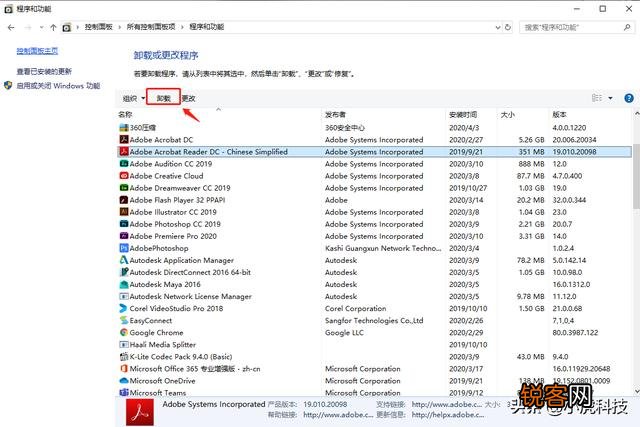Click the 卸载 uninstall button

[163, 97]
